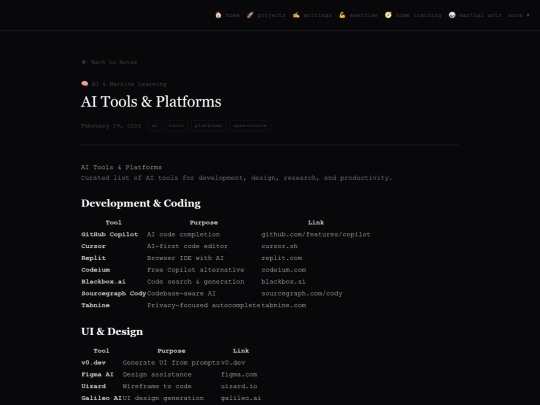This screenshot has height=405, width=540.
Task: Click github.com/features/copilot link text
Action: click(316, 235)
